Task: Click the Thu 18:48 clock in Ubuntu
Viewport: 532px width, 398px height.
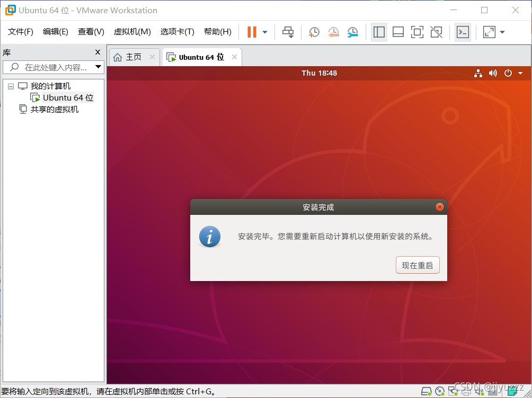Action: 320,73
